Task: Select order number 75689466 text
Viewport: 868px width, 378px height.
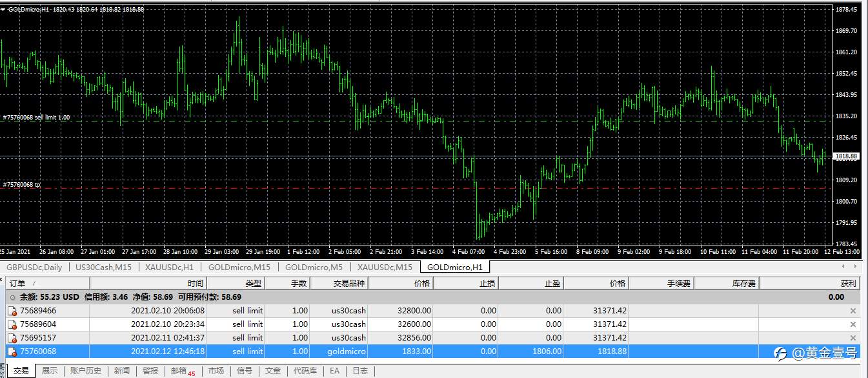Action: point(38,311)
